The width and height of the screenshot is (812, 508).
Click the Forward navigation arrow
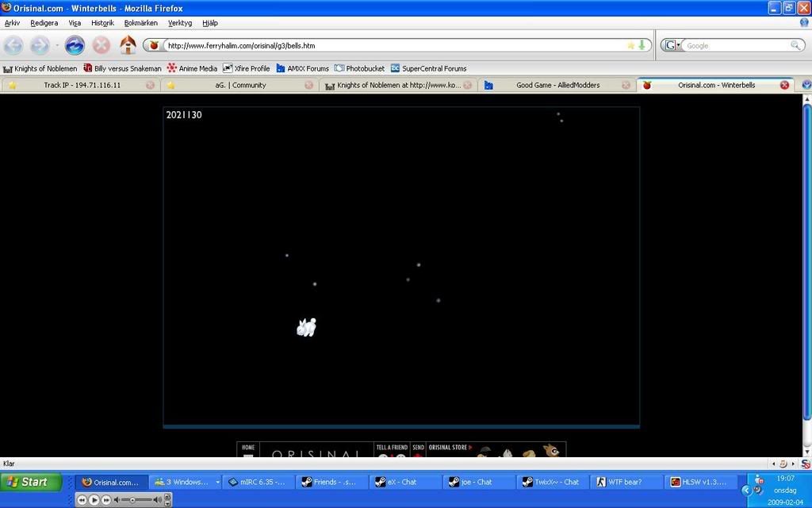[x=40, y=45]
